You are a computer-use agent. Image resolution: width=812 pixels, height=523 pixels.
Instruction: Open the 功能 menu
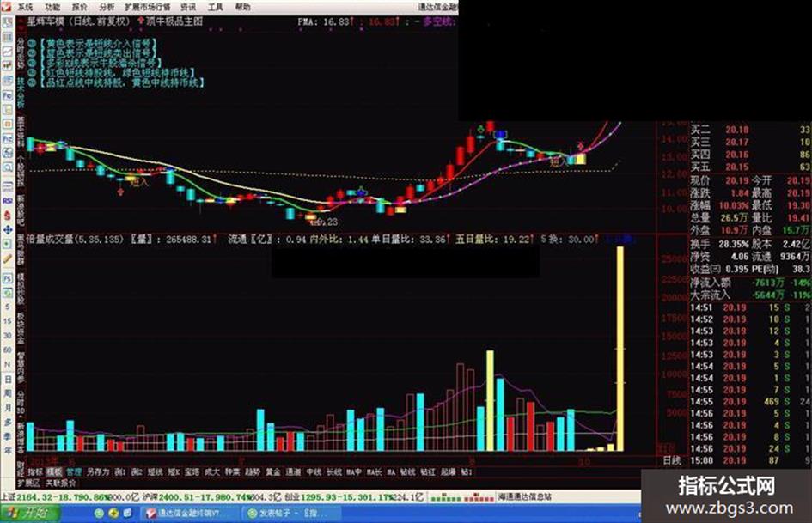[52, 7]
